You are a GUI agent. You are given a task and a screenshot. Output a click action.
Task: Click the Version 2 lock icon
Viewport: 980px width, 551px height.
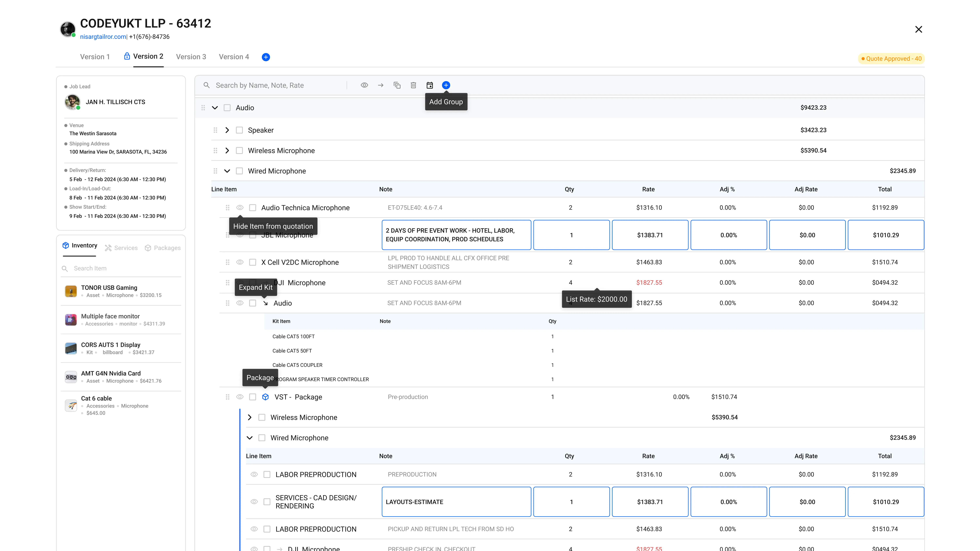pyautogui.click(x=127, y=56)
